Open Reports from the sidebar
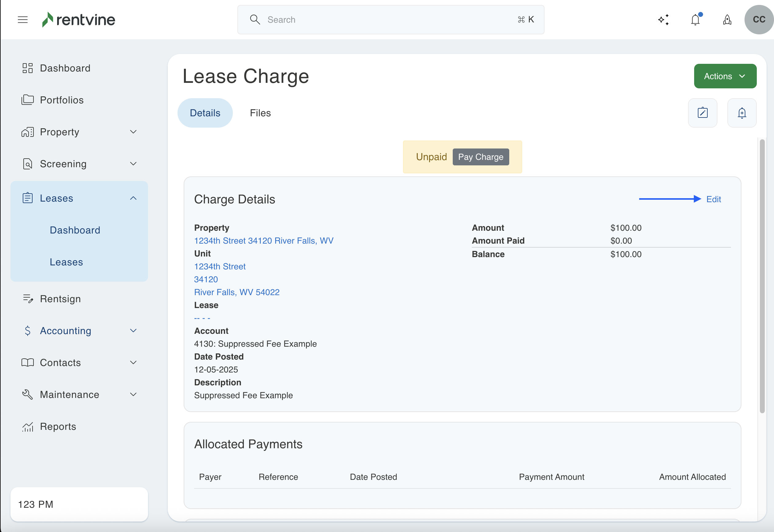Image resolution: width=774 pixels, height=532 pixels. pyautogui.click(x=58, y=426)
